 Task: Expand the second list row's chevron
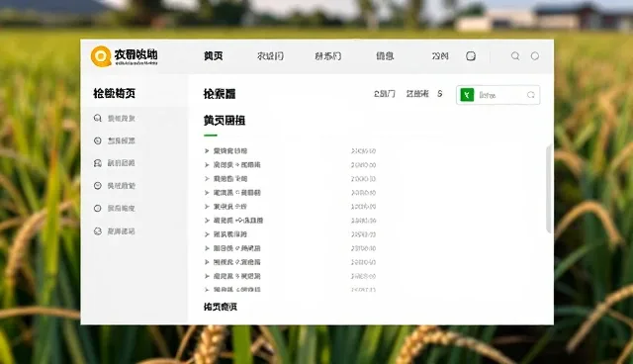tap(207, 164)
